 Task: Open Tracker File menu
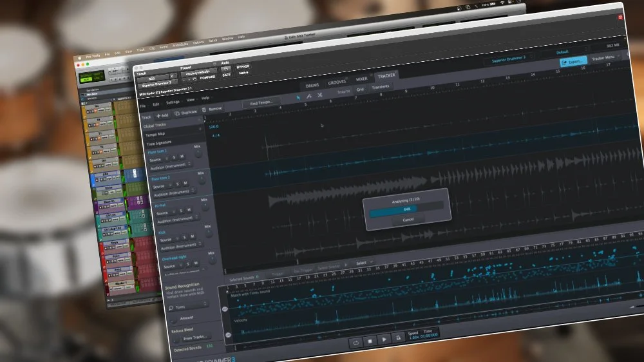[x=142, y=106]
